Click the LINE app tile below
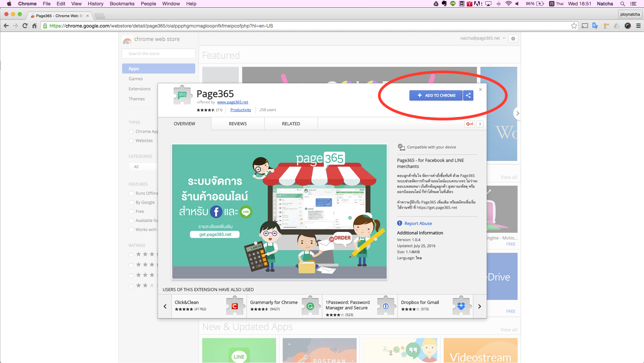The width and height of the screenshot is (644, 363). click(x=239, y=350)
